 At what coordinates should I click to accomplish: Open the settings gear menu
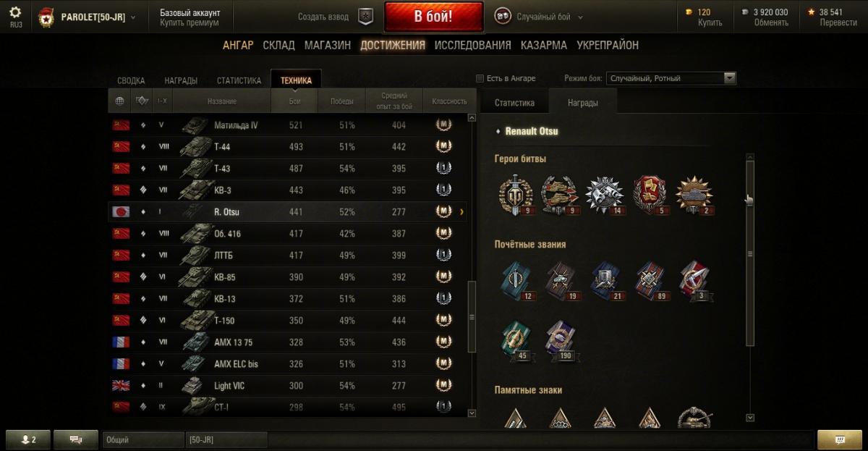[15, 12]
